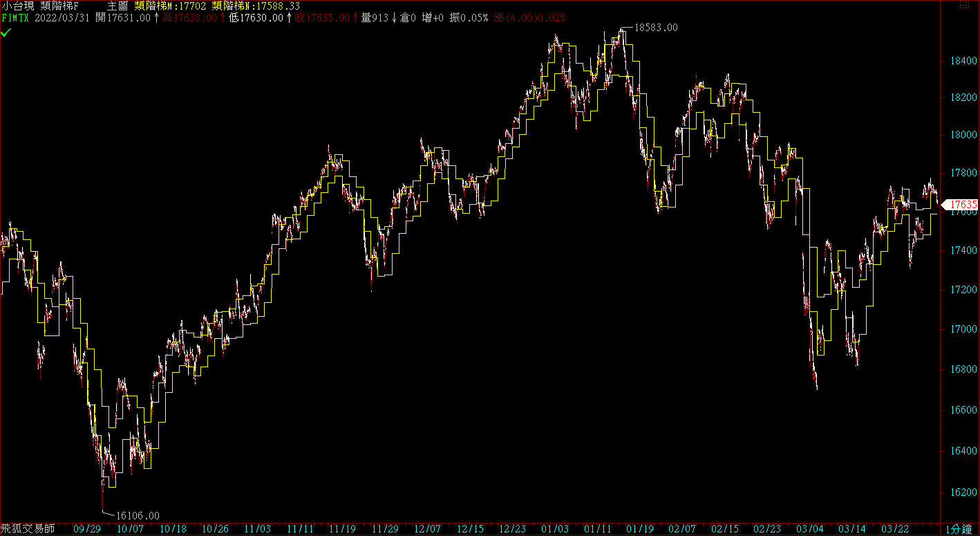Click the 增+0 value in header

click(432, 17)
